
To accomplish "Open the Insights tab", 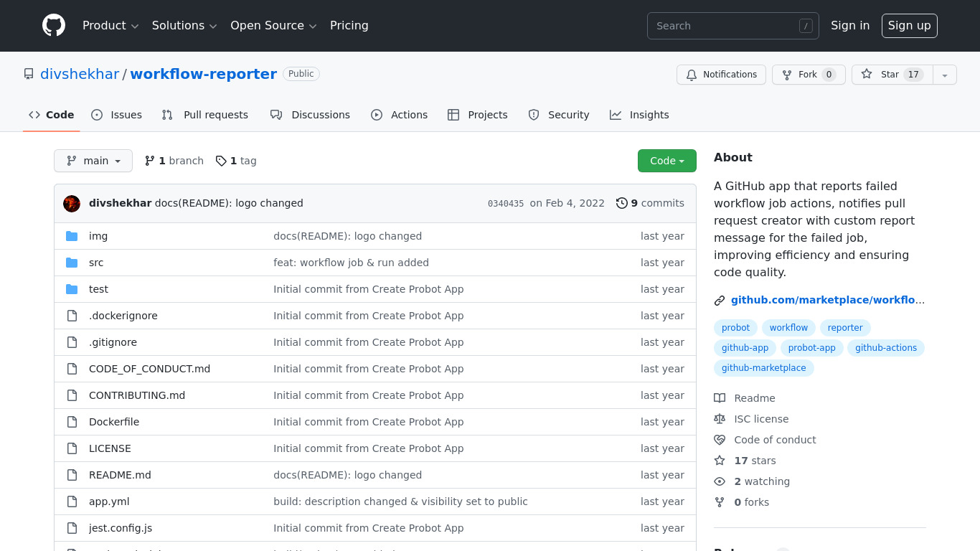I will tap(639, 115).
